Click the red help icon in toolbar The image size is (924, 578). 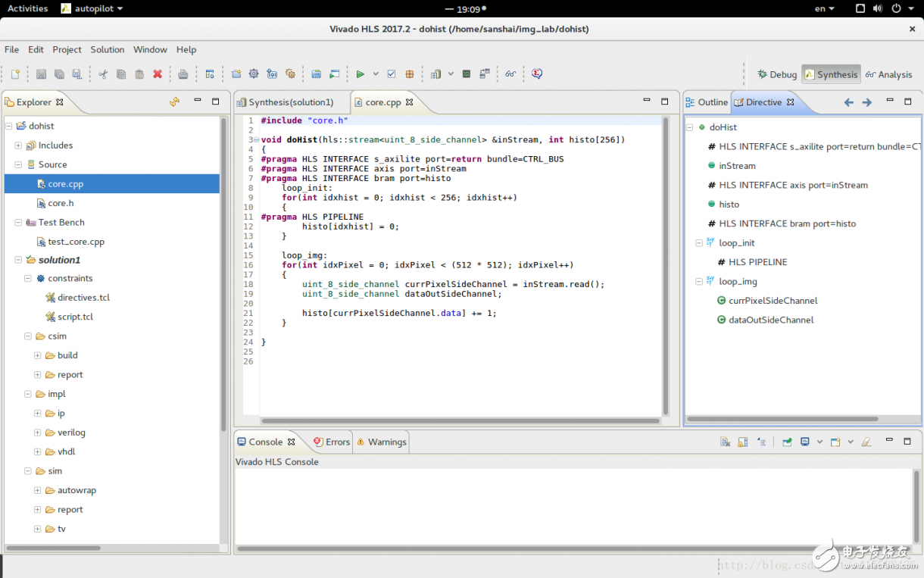537,74
